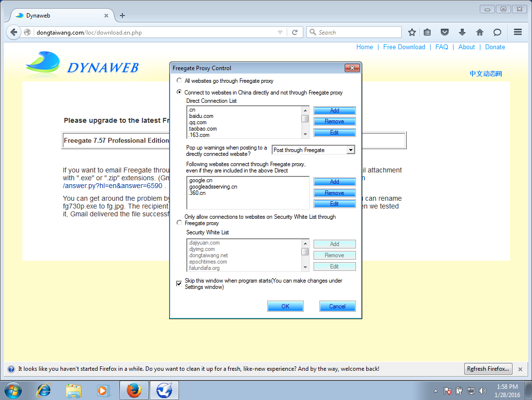Show hidden tray icons arrow
The image size is (532, 400).
coord(435,391)
